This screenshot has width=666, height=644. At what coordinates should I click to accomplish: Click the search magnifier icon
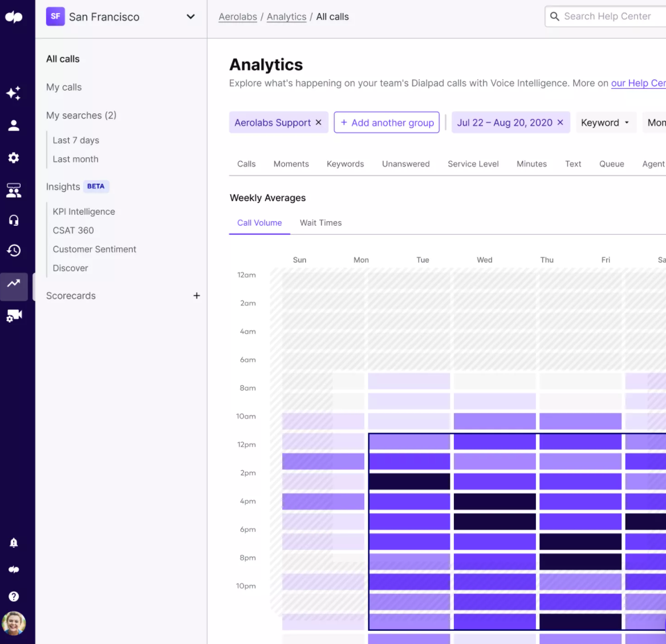point(554,17)
